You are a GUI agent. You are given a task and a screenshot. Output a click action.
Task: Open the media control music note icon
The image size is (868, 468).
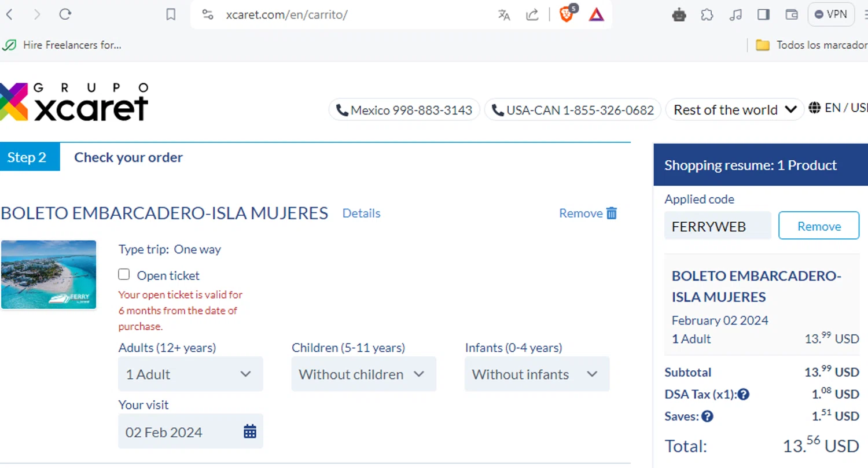click(735, 15)
